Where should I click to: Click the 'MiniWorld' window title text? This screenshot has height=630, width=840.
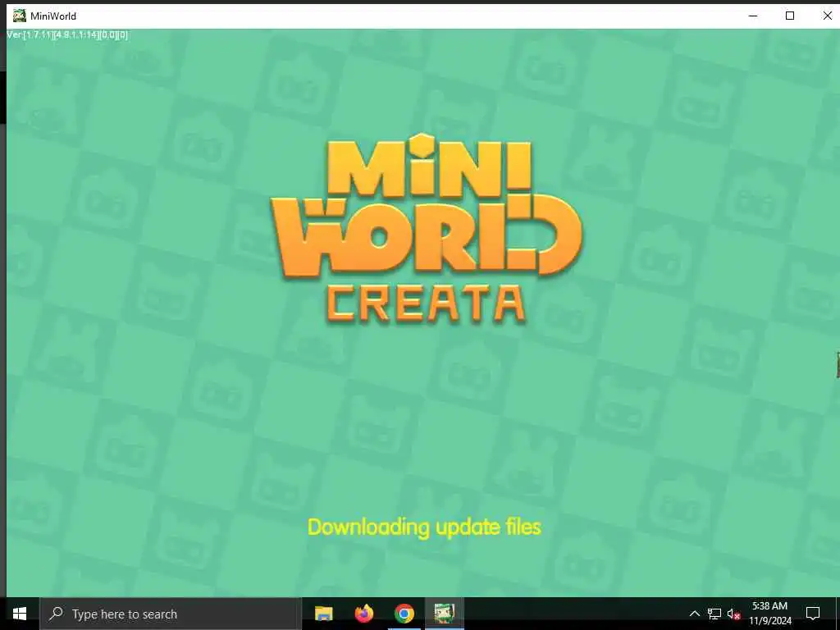click(53, 16)
